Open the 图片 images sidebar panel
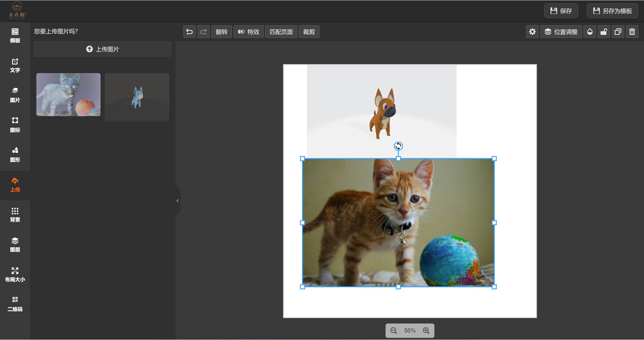Screen dimensions: 644x340 [15, 96]
